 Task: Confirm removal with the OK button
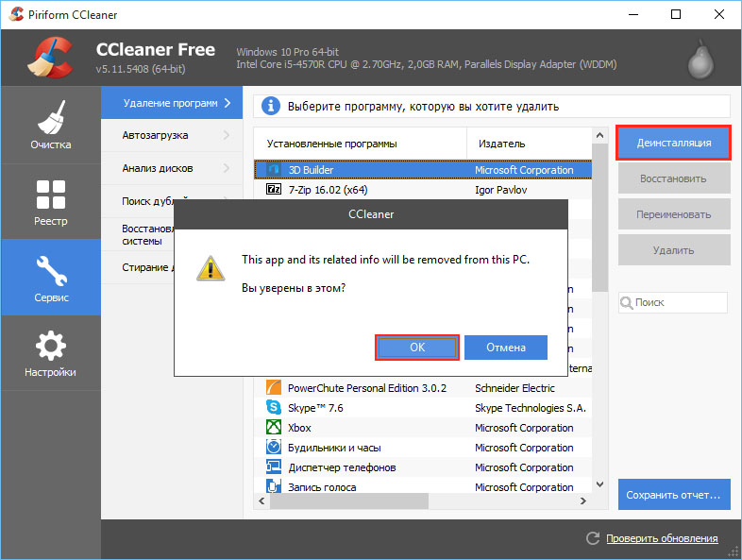417,348
